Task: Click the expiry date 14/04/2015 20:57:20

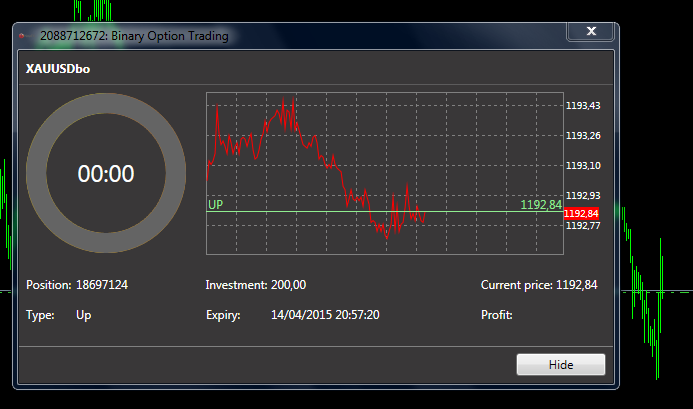Action: (x=325, y=315)
